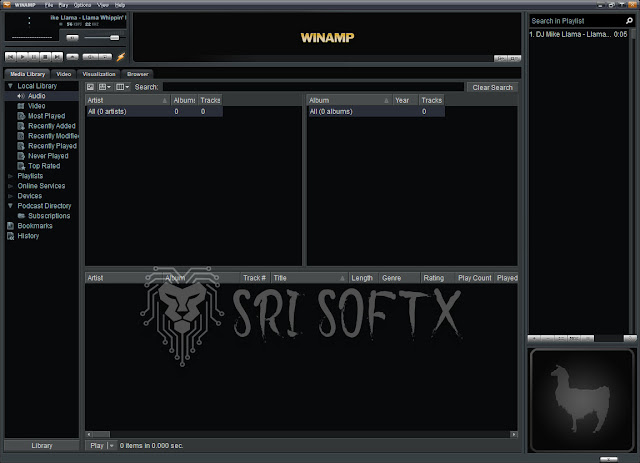
Task: Open podcast Subscriptions
Action: pos(49,216)
